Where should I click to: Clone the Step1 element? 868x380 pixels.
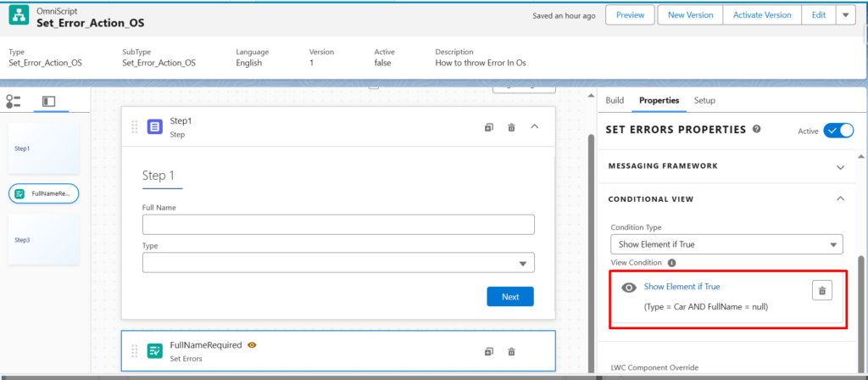pos(489,127)
